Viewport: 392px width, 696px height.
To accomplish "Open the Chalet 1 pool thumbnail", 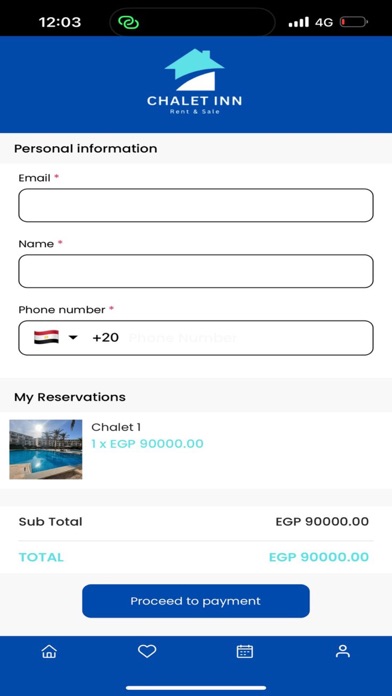I will pyautogui.click(x=46, y=449).
